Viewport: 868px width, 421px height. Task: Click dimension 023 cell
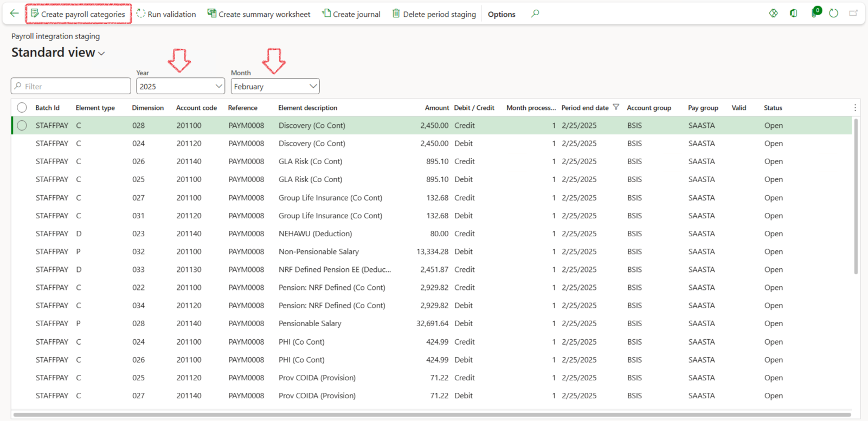[139, 234]
